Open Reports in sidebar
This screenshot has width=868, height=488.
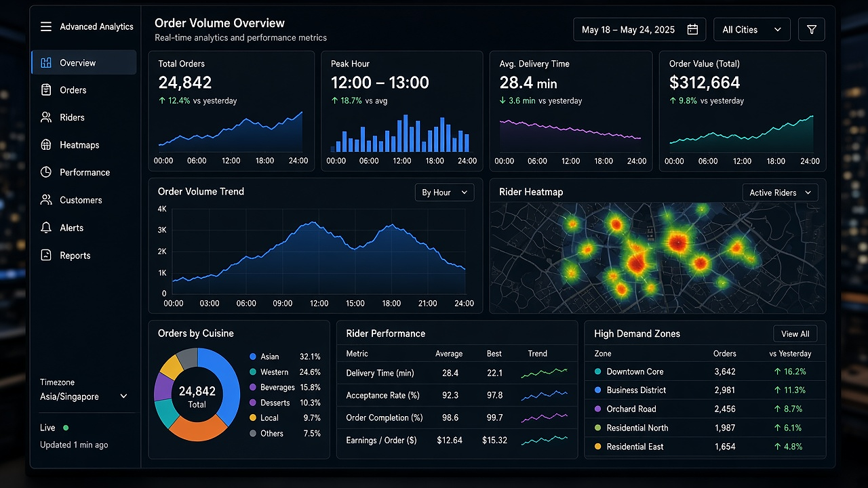coord(84,256)
